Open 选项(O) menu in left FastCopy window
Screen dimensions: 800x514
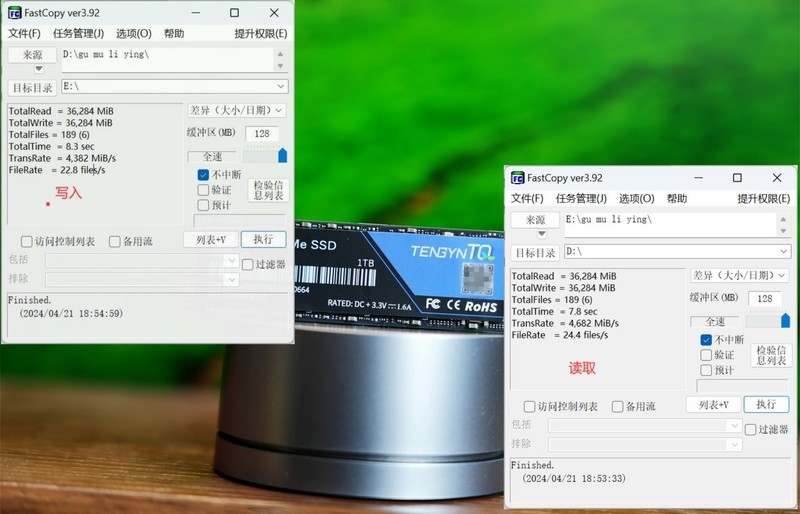coord(134,34)
